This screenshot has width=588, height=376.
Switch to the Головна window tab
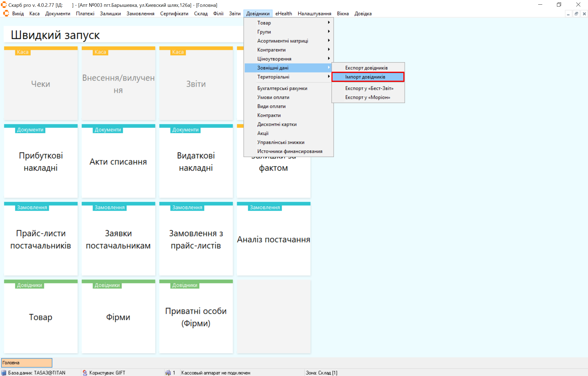pyautogui.click(x=27, y=363)
